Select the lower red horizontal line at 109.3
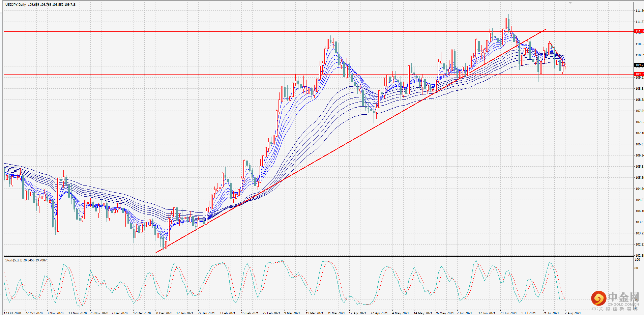The height and width of the screenshot is (315, 644). click(x=319, y=74)
